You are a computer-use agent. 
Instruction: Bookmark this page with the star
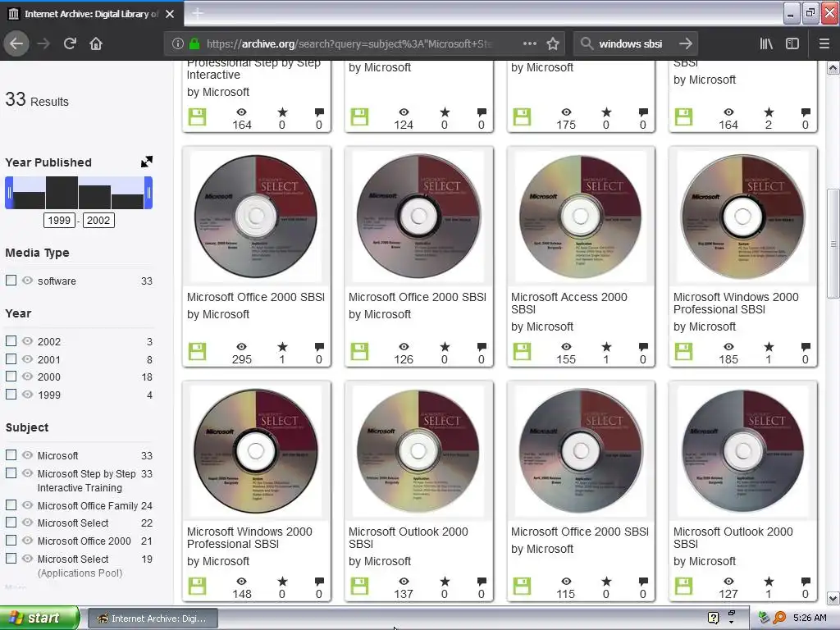pyautogui.click(x=553, y=43)
